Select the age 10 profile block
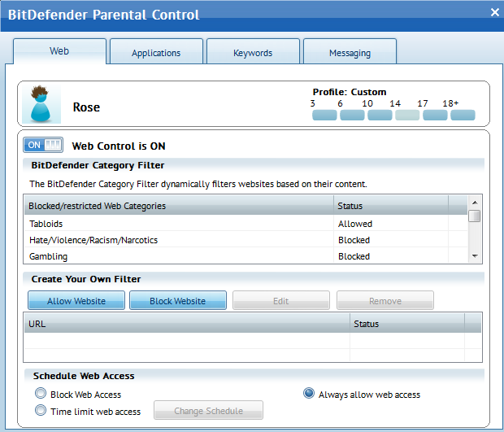This screenshot has width=504, height=432. pos(380,115)
